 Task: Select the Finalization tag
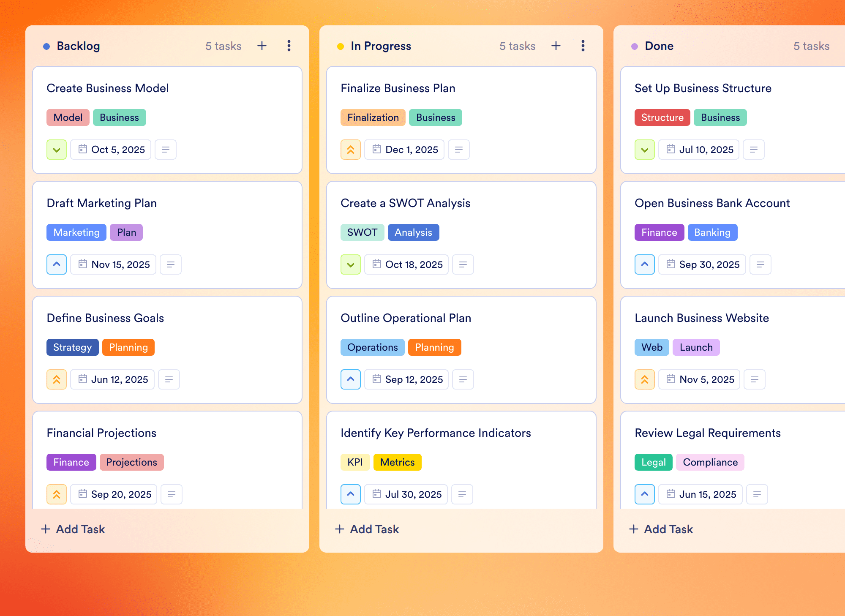click(373, 117)
